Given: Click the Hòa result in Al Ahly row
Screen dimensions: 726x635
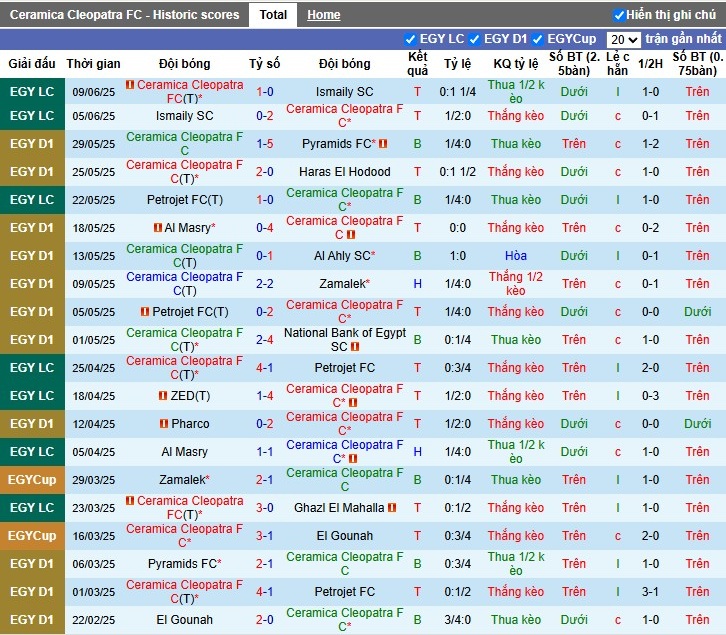Looking at the screenshot, I should (x=516, y=256).
